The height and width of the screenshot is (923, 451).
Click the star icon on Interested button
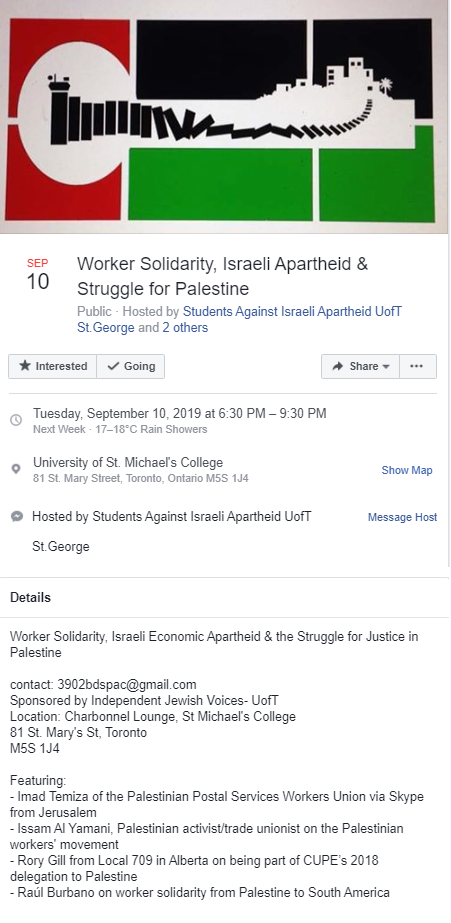tap(25, 366)
